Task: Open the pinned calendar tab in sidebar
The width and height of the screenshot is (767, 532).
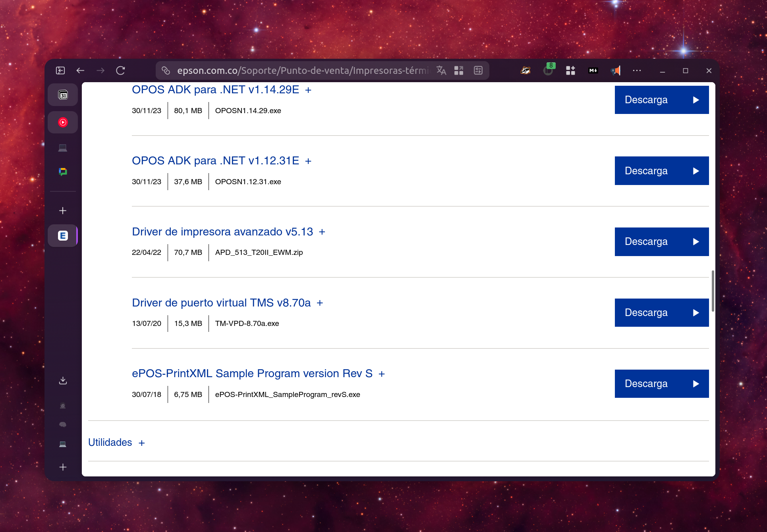Action: tap(63, 95)
